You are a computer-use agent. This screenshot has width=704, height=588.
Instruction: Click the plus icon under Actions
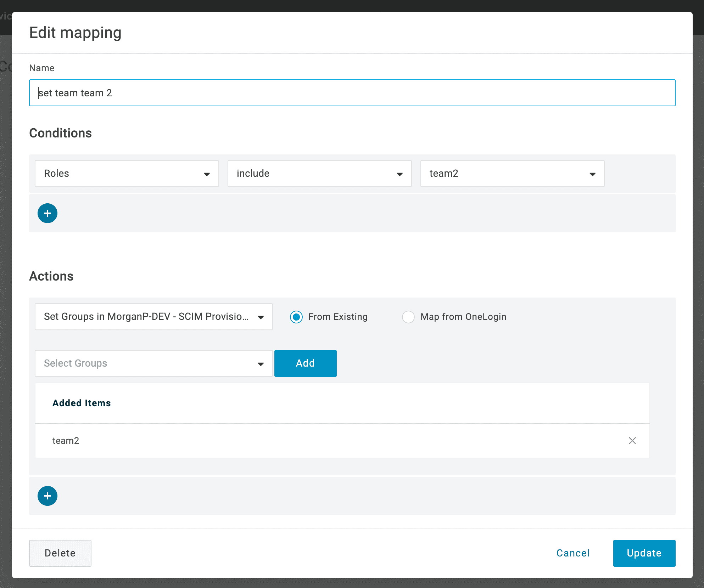(x=48, y=496)
